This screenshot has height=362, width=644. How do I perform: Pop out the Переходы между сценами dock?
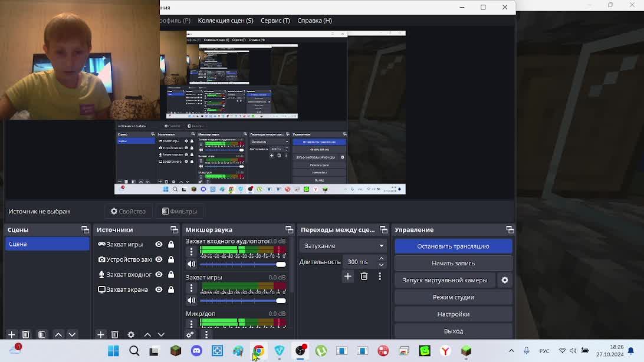tap(383, 229)
